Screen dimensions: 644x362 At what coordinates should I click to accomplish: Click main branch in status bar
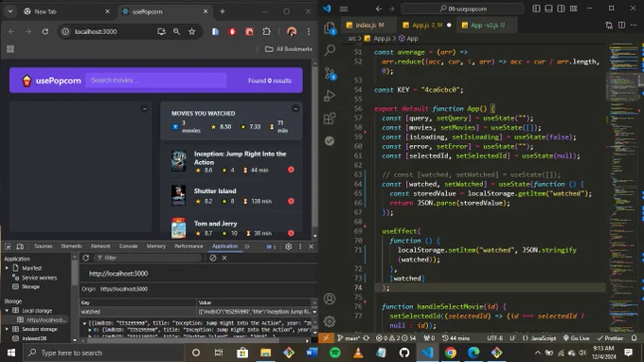(x=348, y=338)
